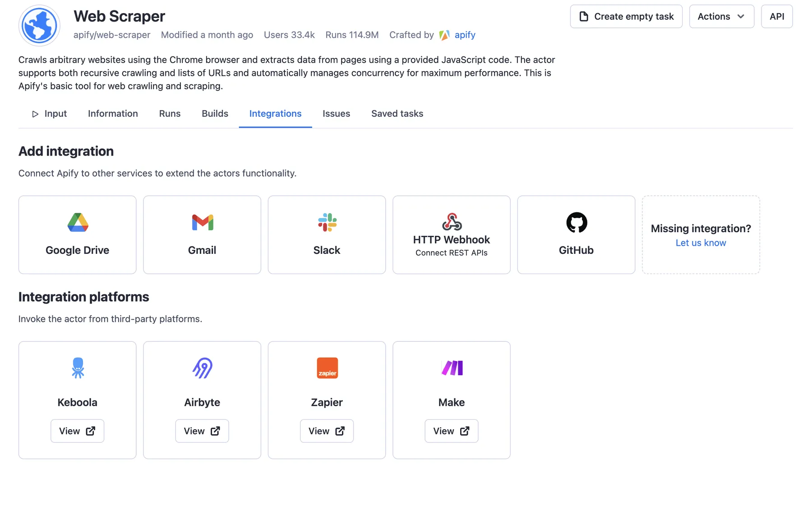Click the Let us know link
The height and width of the screenshot is (509, 812).
[x=701, y=243]
